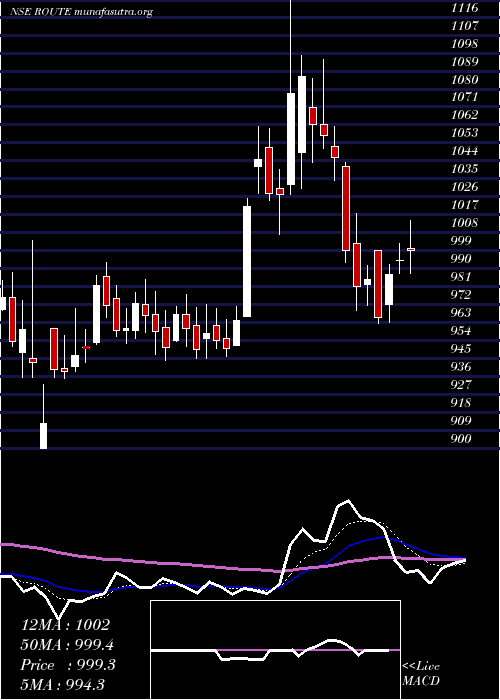Select the 1044 price axis label
This screenshot has height=700, width=500.
pos(465,150)
